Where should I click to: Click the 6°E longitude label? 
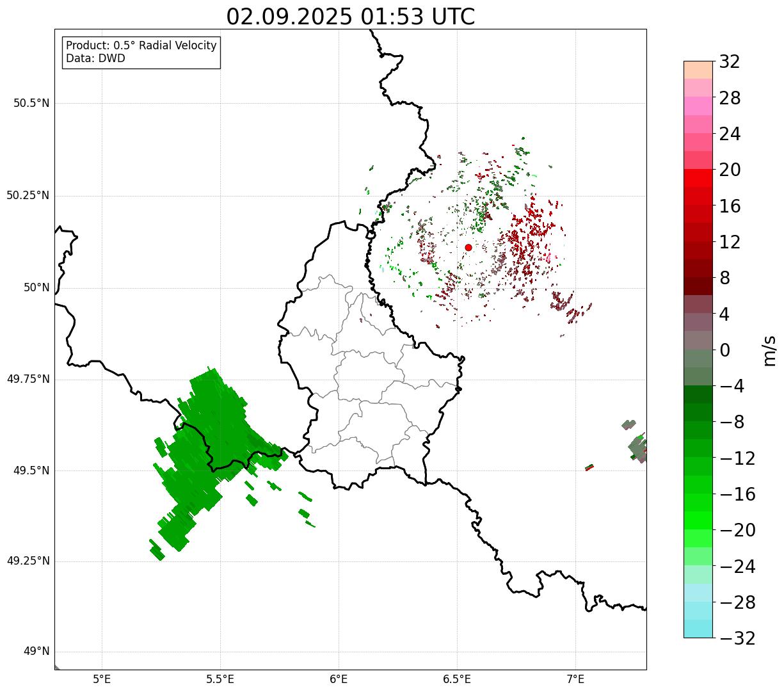[x=339, y=680]
